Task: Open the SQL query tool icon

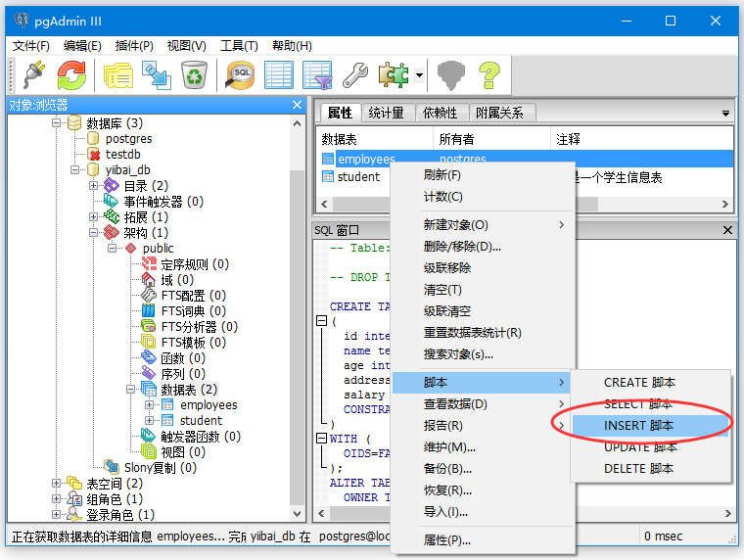Action: (240, 74)
